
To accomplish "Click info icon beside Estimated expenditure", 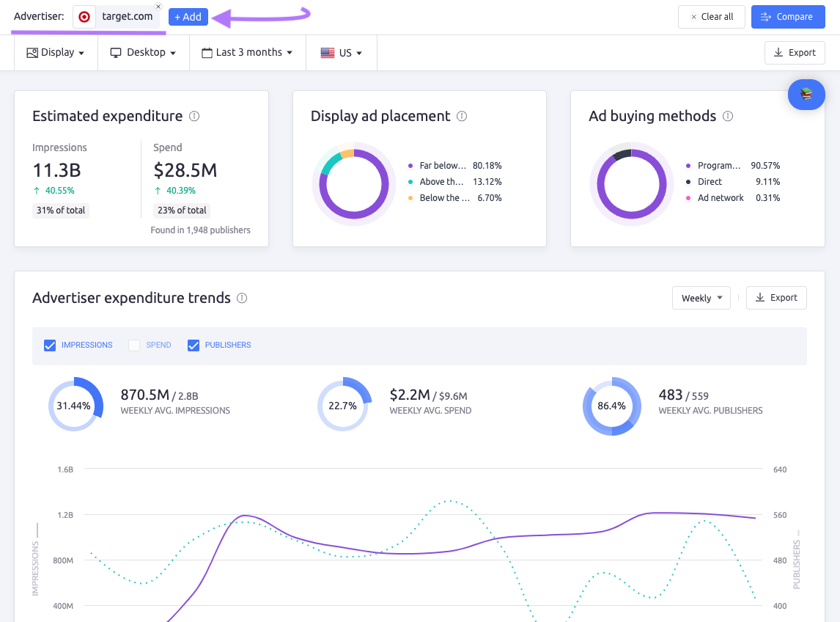I will [194, 117].
